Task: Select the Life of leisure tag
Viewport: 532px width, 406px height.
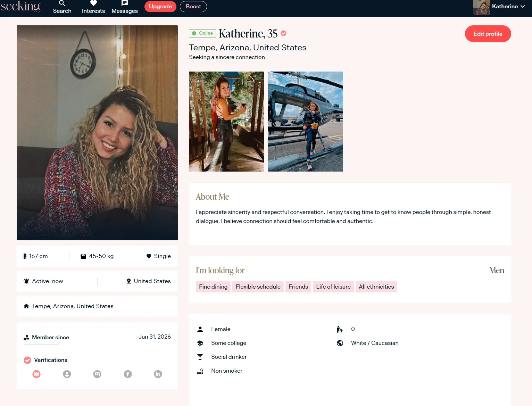Action: click(333, 287)
